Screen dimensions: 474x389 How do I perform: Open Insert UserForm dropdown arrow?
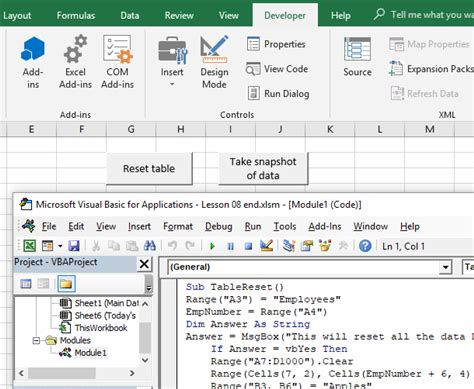(60, 246)
